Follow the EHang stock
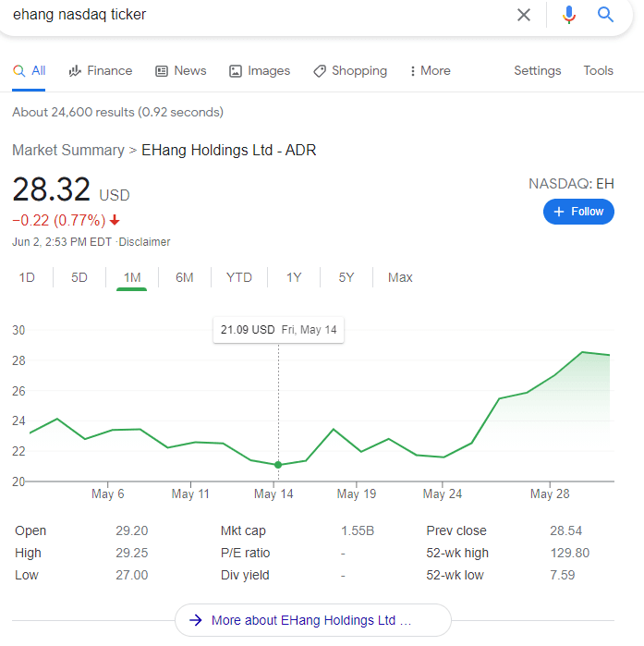644x646 pixels. click(578, 212)
